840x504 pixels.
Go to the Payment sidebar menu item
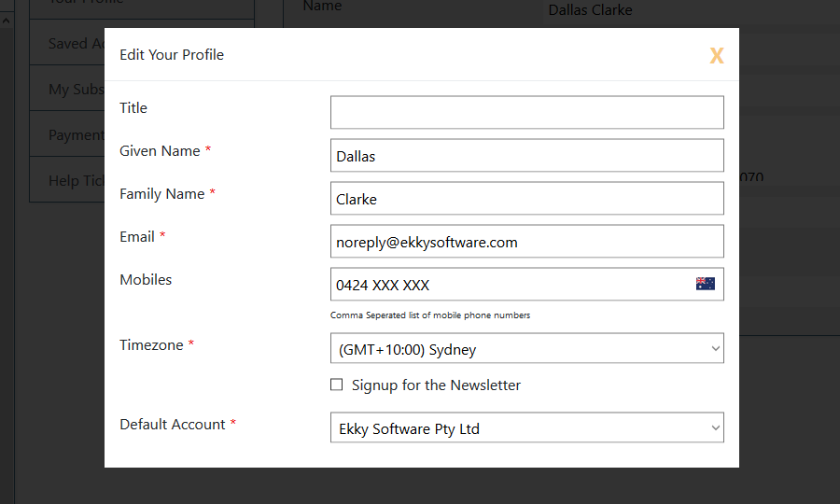67,133
